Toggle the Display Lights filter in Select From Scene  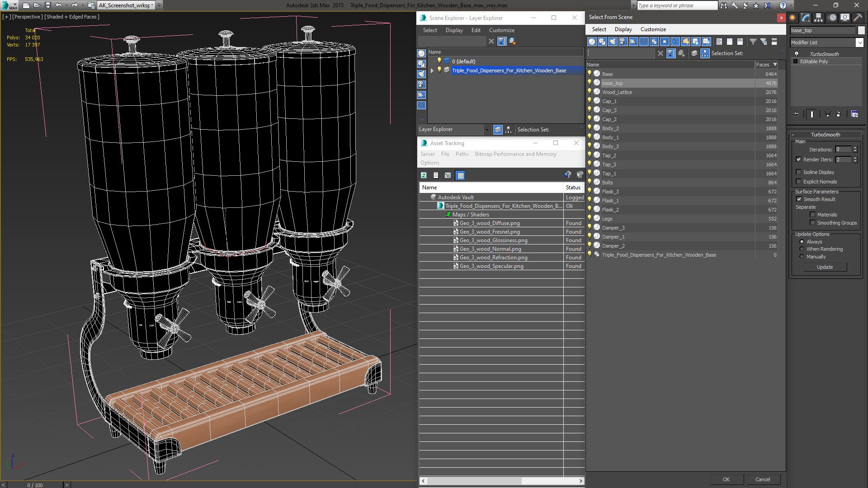tap(613, 42)
